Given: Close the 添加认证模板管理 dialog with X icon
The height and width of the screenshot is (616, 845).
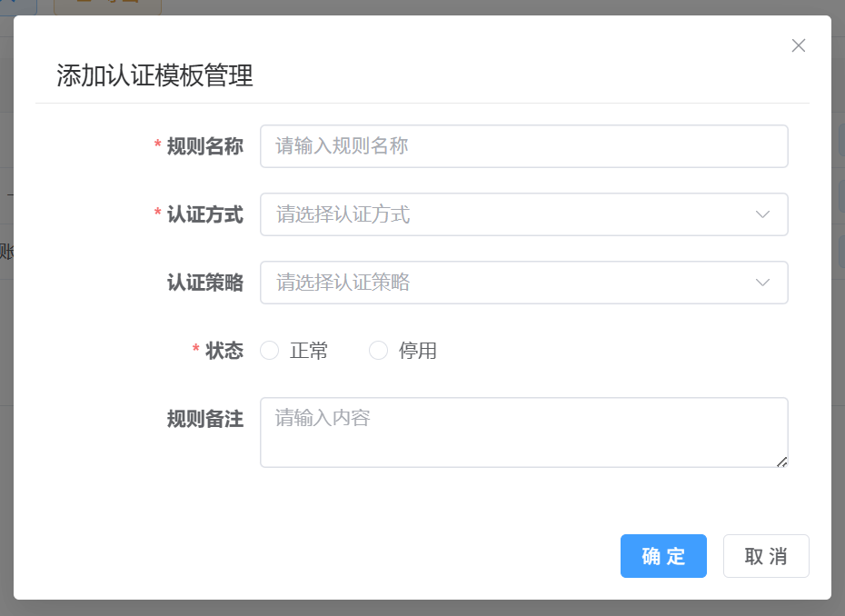Looking at the screenshot, I should [799, 45].
